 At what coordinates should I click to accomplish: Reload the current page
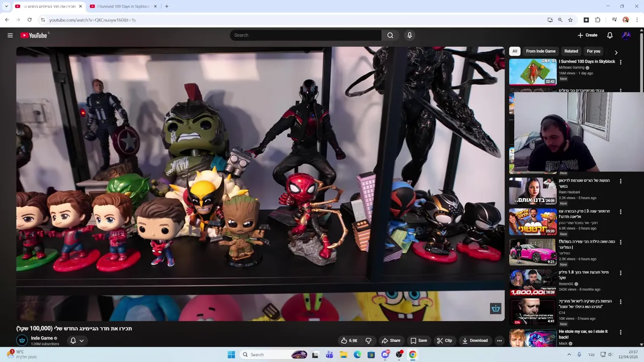pyautogui.click(x=30, y=20)
